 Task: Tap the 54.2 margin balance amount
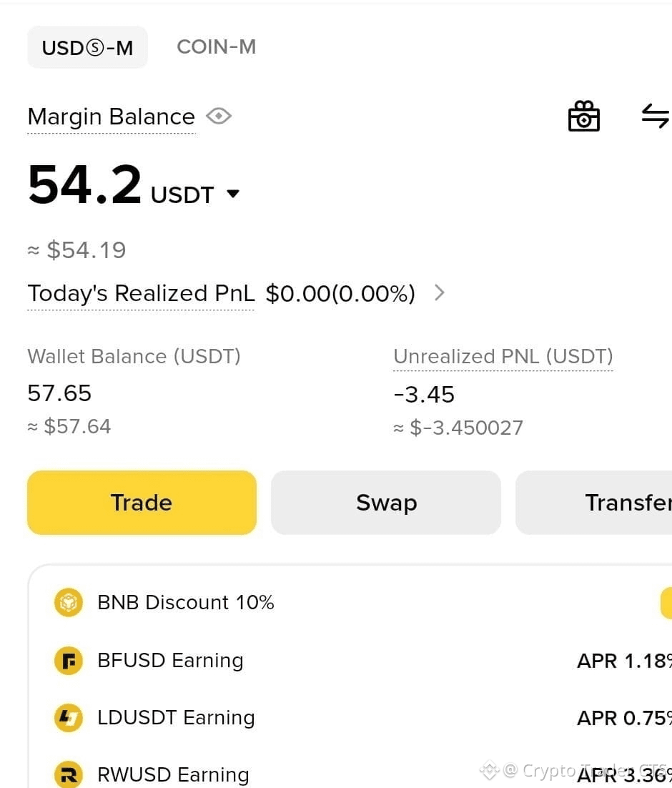(x=84, y=184)
